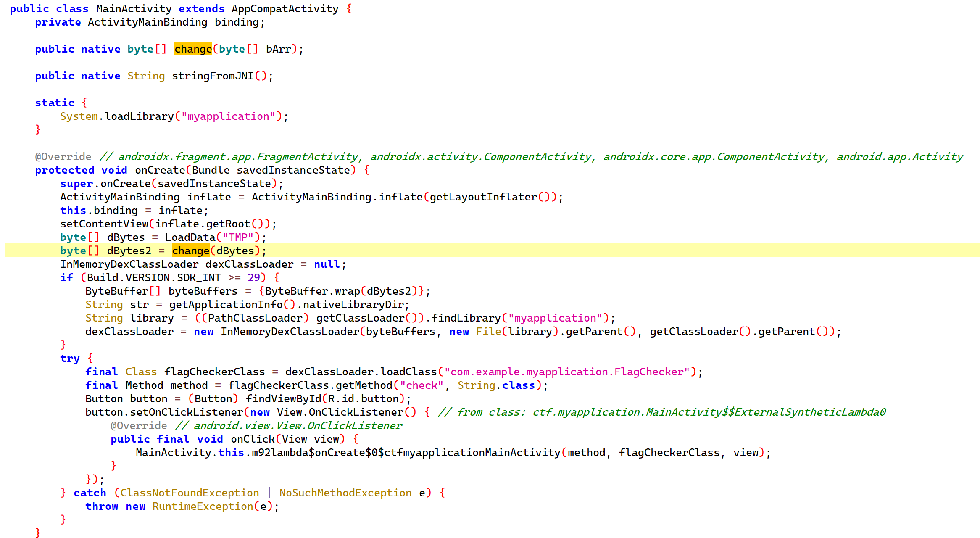
Task: Click the ActivityMainBinding type in field declaration
Action: point(148,22)
